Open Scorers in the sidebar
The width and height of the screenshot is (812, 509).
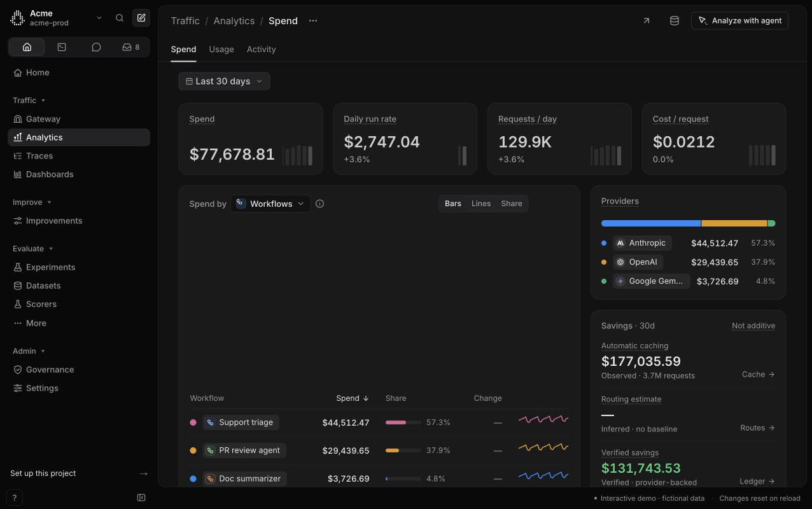click(x=79, y=304)
